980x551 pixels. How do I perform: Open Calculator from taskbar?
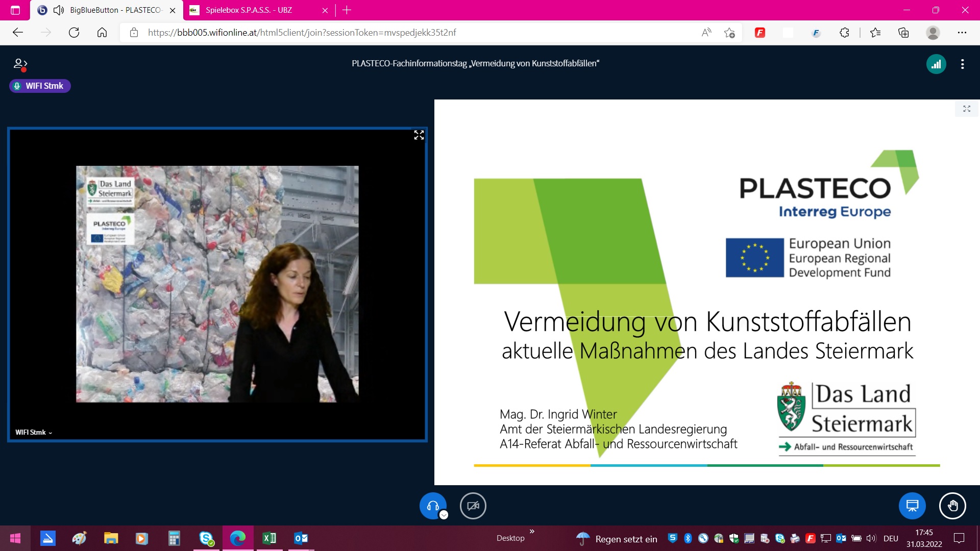174,538
